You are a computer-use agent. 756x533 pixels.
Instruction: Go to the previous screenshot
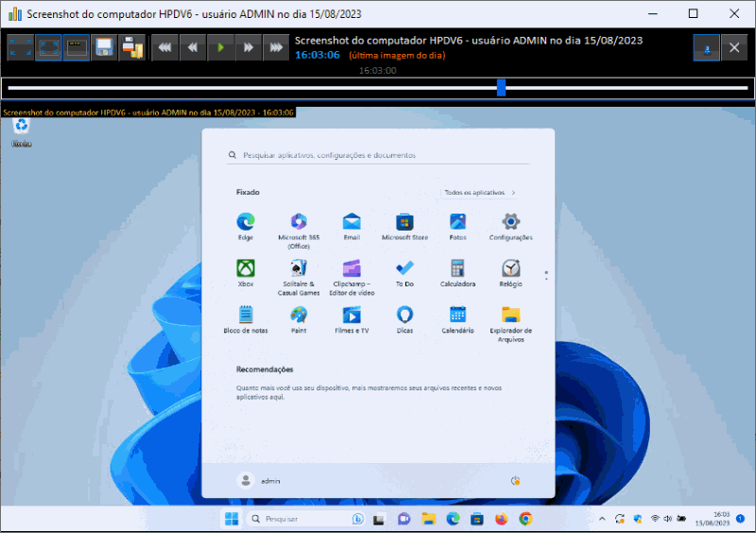(193, 47)
